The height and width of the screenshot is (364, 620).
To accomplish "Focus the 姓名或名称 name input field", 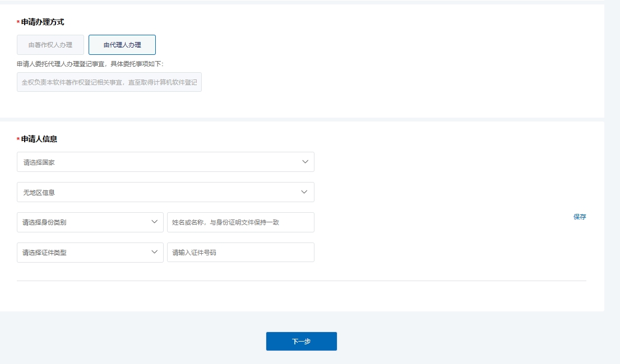I will click(x=240, y=222).
